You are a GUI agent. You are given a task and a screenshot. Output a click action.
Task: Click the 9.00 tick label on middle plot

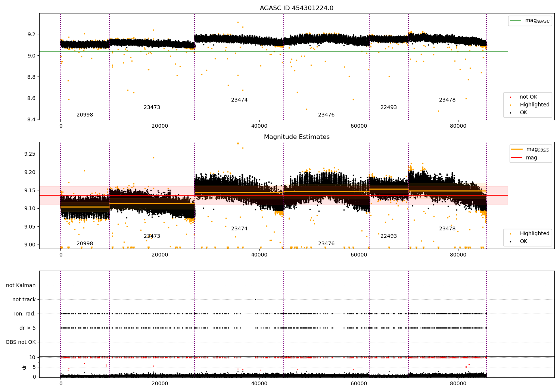pyautogui.click(x=29, y=245)
